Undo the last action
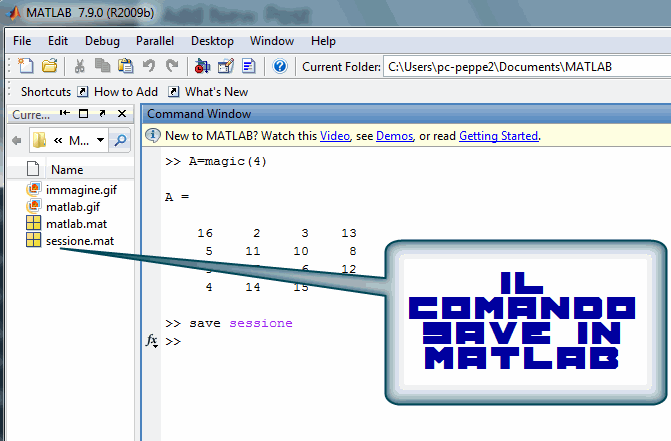The image size is (671, 441). point(148,66)
